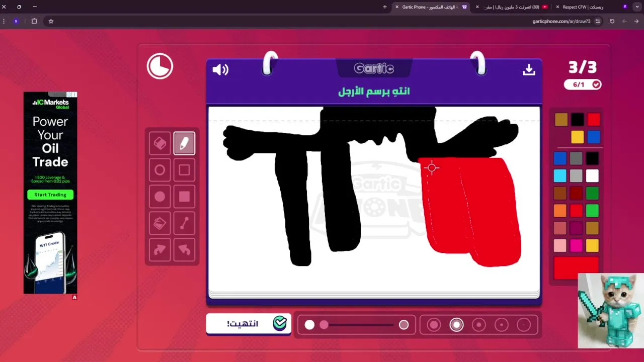Select the medium brush size

[x=479, y=325]
